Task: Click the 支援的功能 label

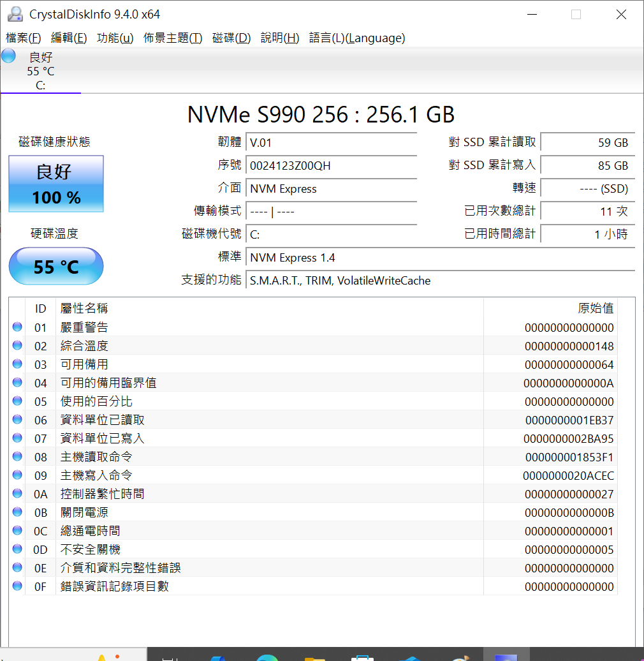Action: click(x=212, y=279)
